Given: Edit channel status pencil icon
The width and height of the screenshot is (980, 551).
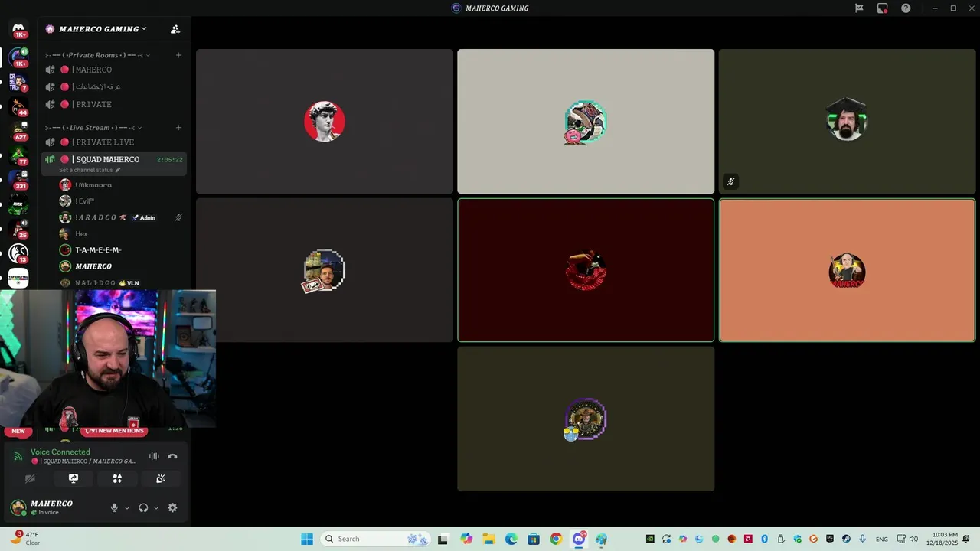Looking at the screenshot, I should 118,170.
